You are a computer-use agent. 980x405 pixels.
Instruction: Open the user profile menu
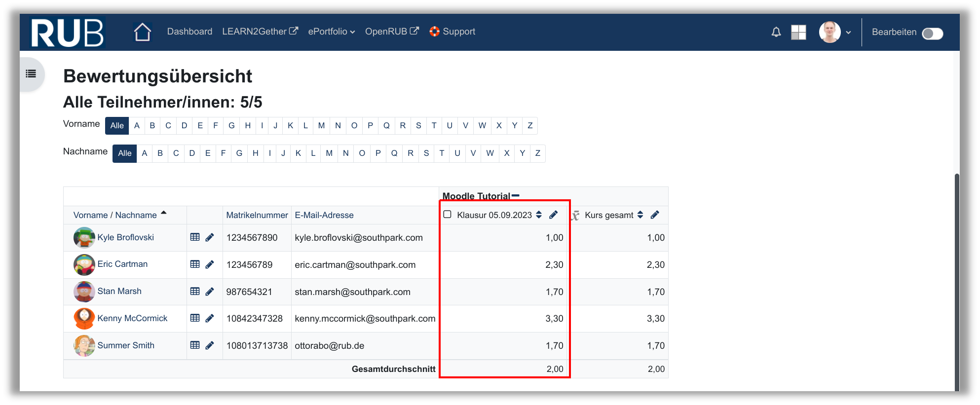(x=835, y=32)
